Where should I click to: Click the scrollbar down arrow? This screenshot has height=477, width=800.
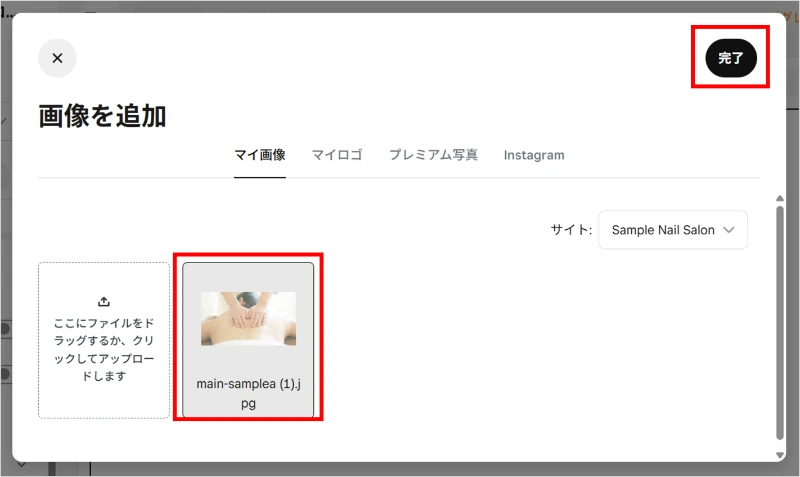click(780, 455)
